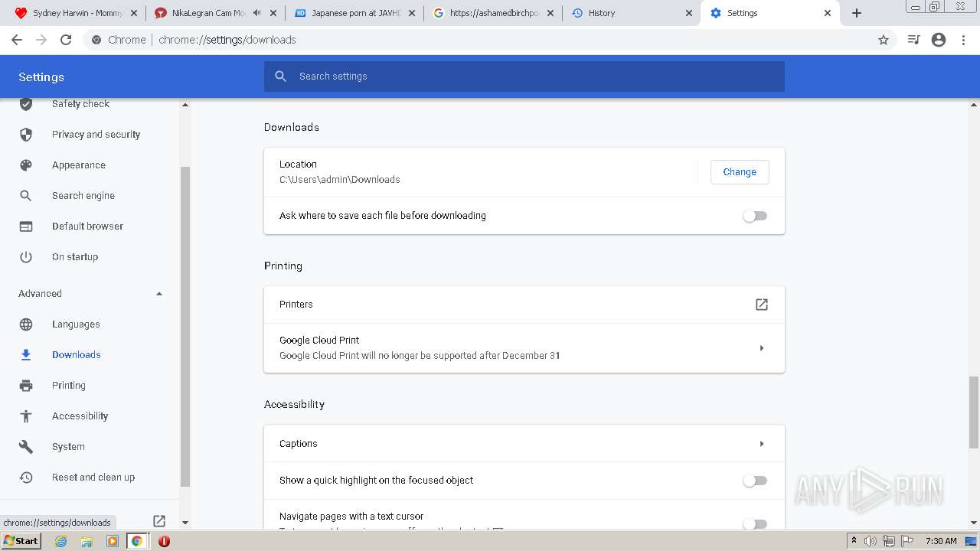The height and width of the screenshot is (551, 980).
Task: Bookmark this page with the star icon
Action: (x=884, y=40)
